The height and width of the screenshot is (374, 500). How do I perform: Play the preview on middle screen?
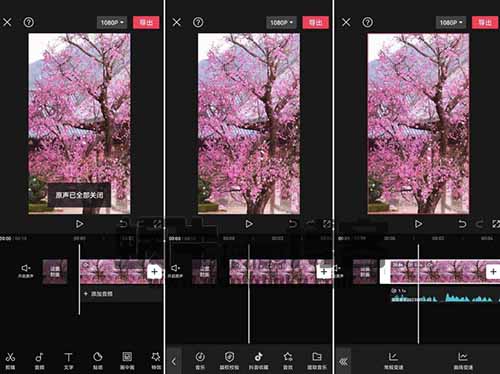[249, 224]
